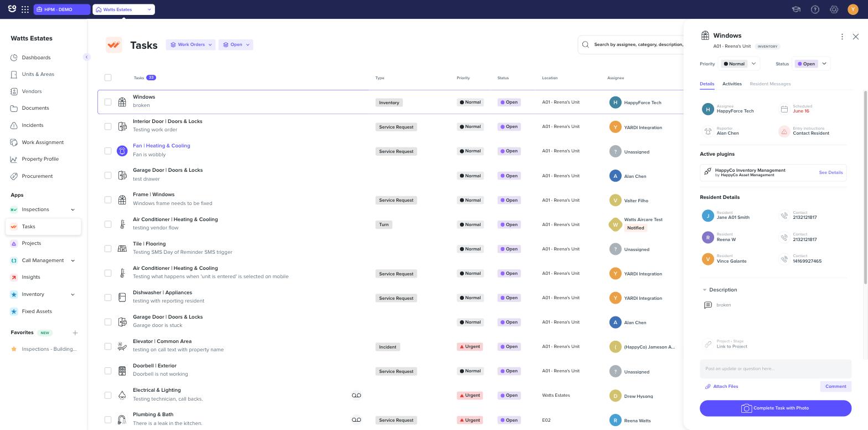Check the Elevator Common Area checkbox

click(108, 346)
